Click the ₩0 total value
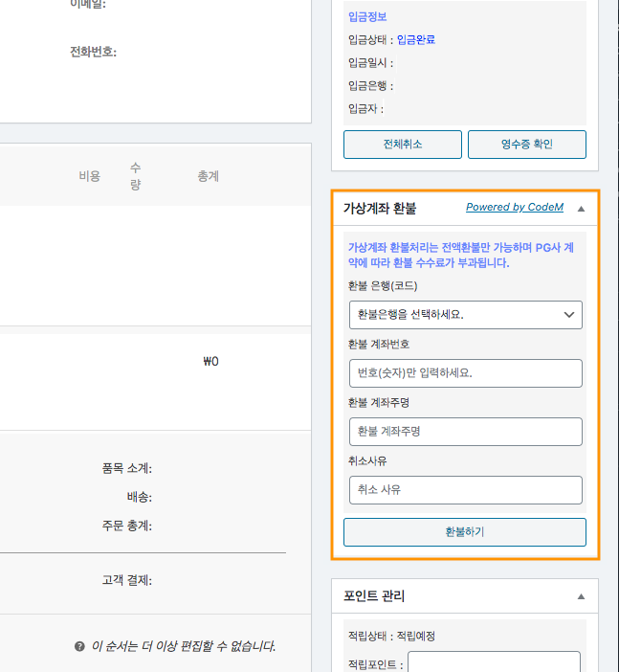 click(x=210, y=361)
